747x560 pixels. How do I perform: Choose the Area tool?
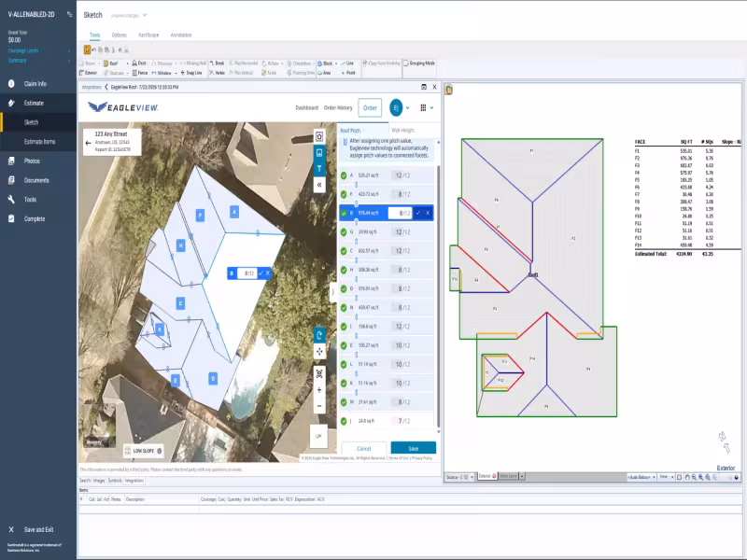click(324, 73)
